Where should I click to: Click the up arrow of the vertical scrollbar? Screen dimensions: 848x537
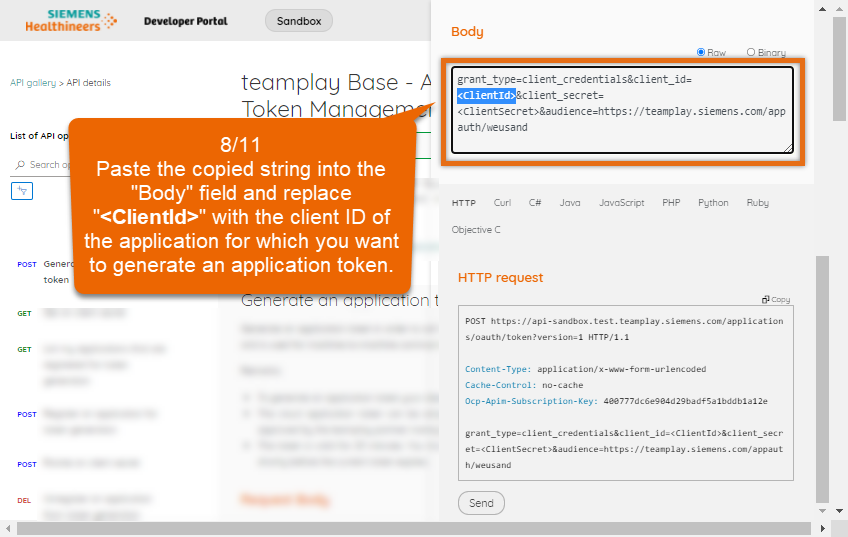pyautogui.click(x=840, y=8)
